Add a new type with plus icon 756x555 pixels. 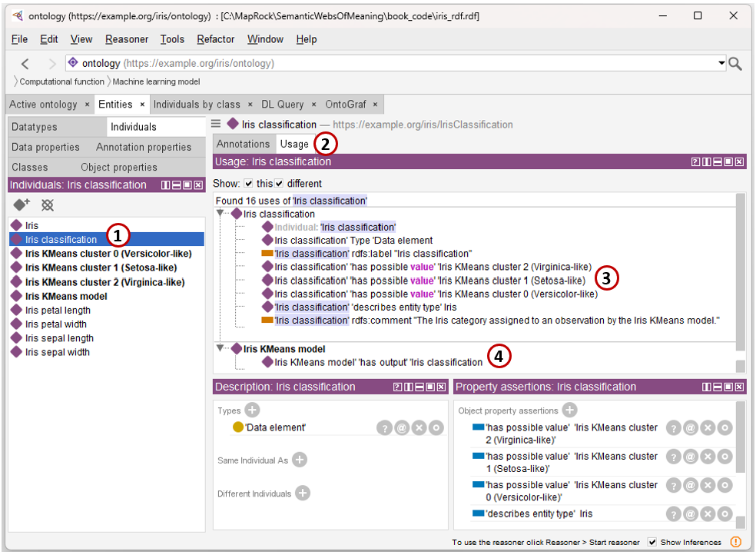coord(252,410)
